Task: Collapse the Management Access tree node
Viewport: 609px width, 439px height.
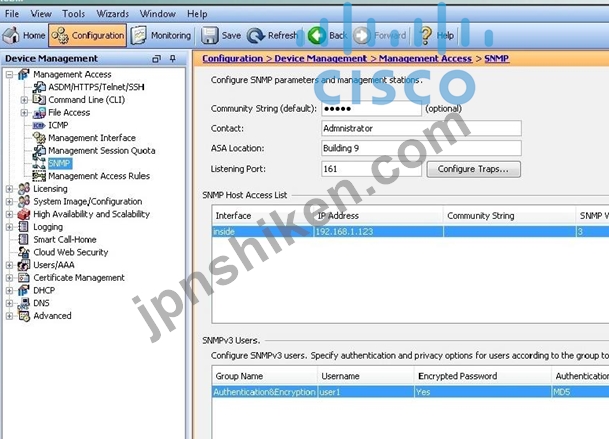Action: point(9,74)
